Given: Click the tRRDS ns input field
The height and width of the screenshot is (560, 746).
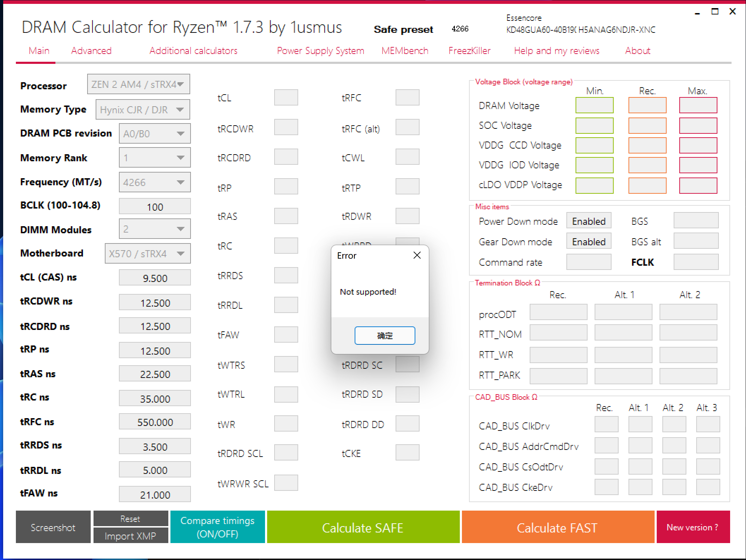Looking at the screenshot, I should (x=155, y=446).
